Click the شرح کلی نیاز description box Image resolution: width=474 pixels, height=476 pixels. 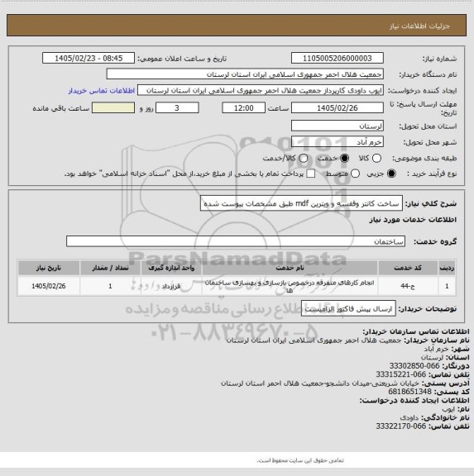click(x=301, y=203)
